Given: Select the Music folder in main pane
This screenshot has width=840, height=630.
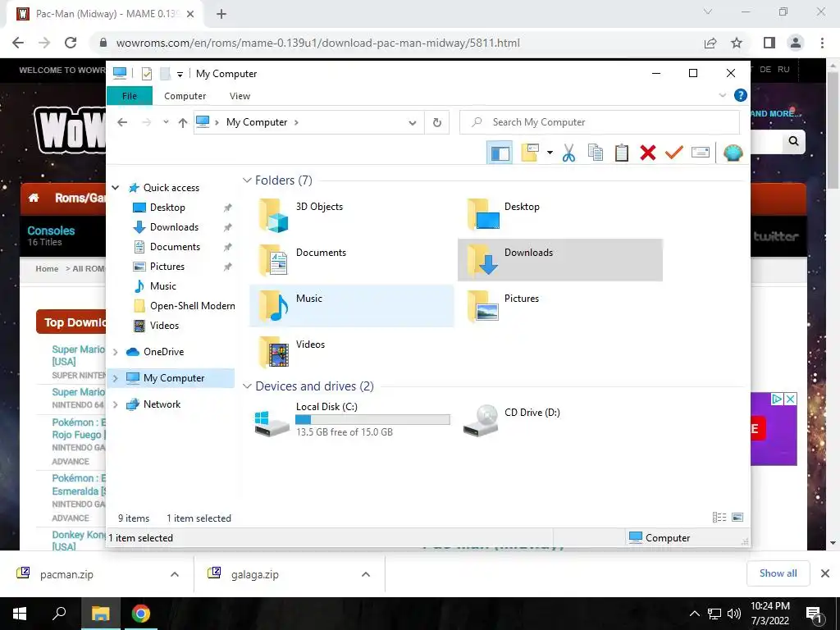Looking at the screenshot, I should point(351,306).
